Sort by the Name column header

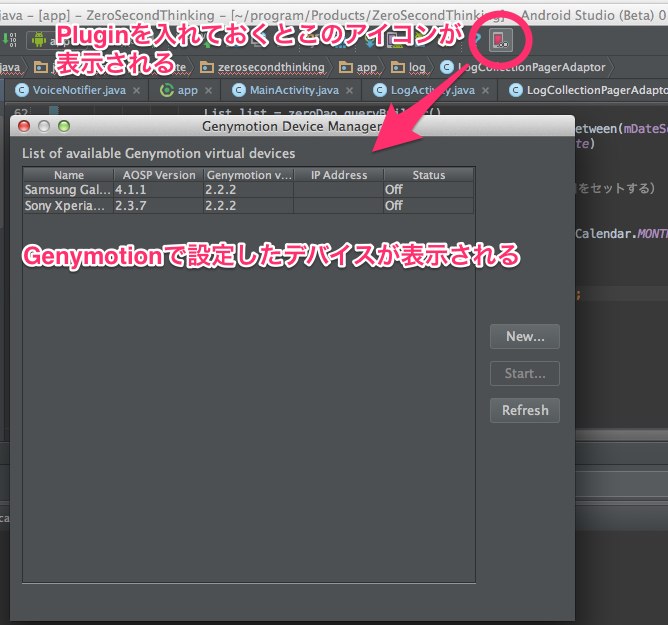click(69, 175)
